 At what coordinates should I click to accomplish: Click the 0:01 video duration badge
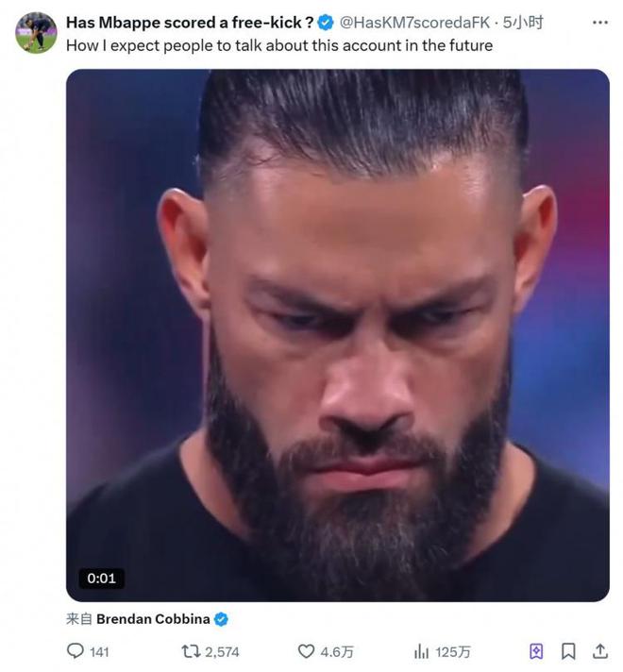pyautogui.click(x=101, y=578)
